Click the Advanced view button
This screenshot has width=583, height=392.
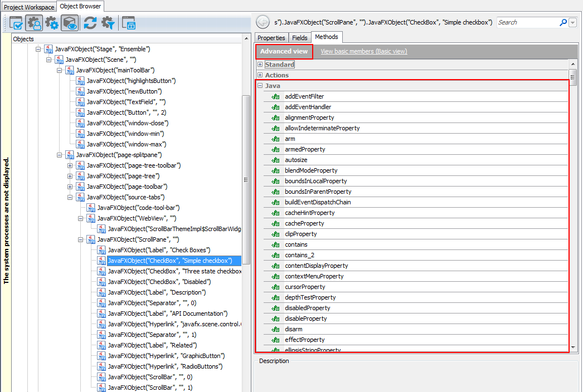[x=283, y=51]
